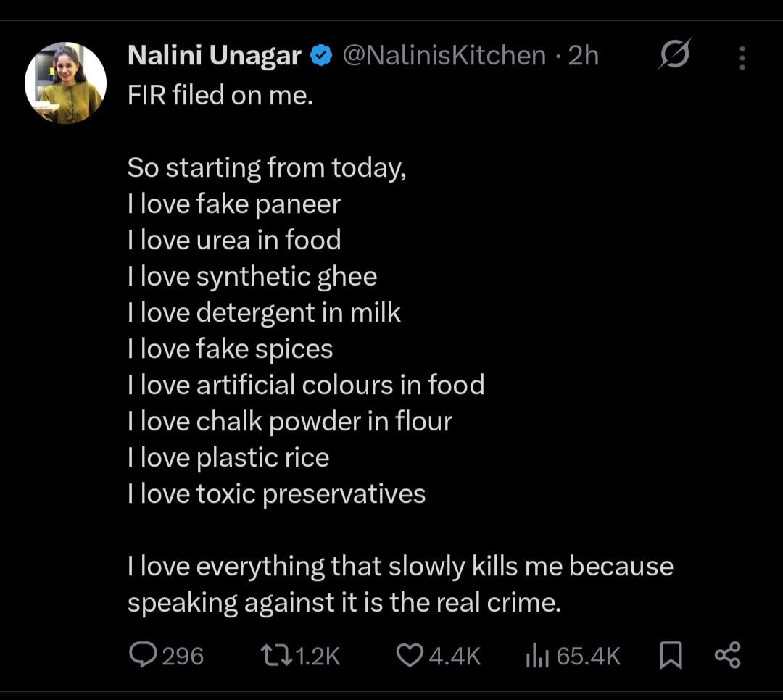Image resolution: width=783 pixels, height=700 pixels.
Task: Click the 2h timestamp
Action: [x=584, y=56]
